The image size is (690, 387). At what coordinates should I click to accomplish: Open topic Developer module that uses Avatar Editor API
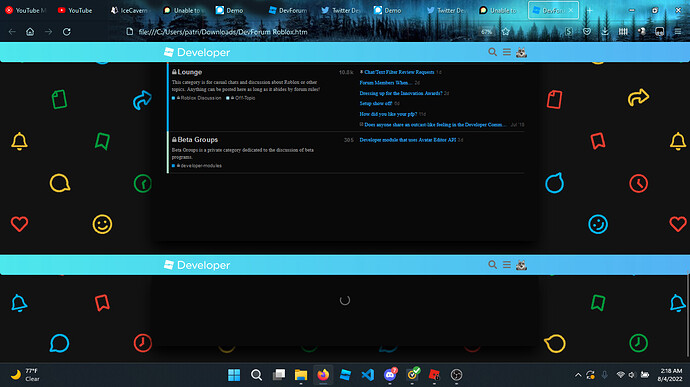tap(407, 140)
